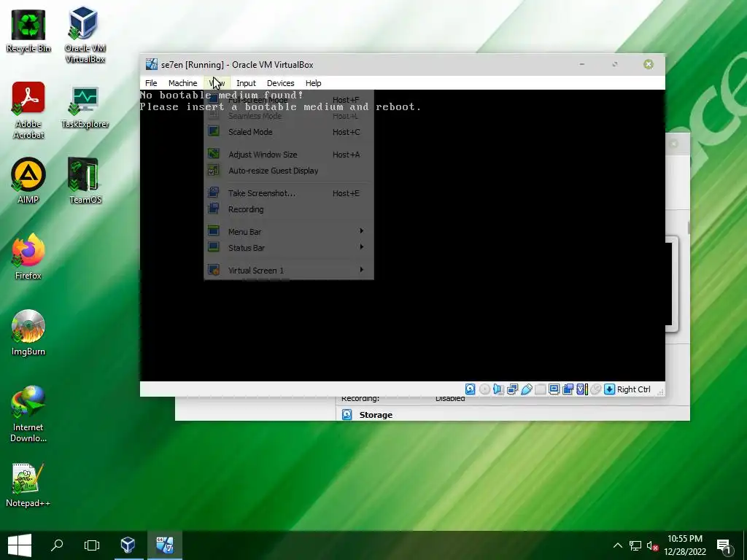Open the Machine menu

[182, 83]
